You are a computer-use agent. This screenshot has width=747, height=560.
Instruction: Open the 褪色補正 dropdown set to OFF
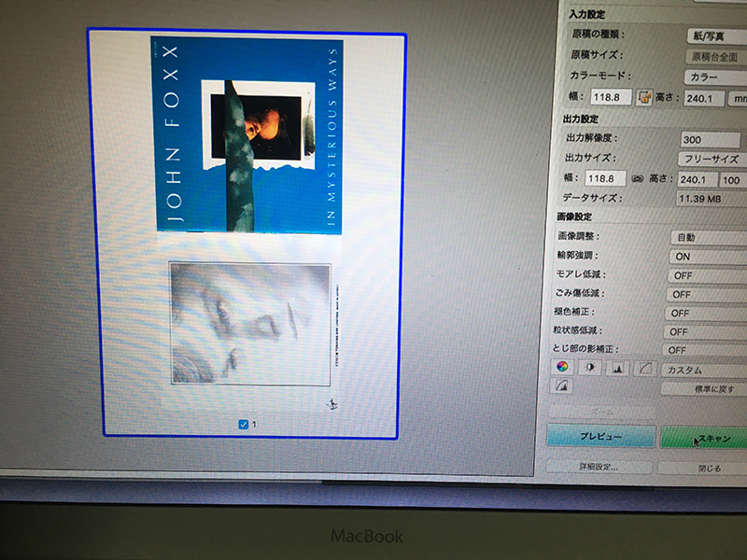click(706, 314)
